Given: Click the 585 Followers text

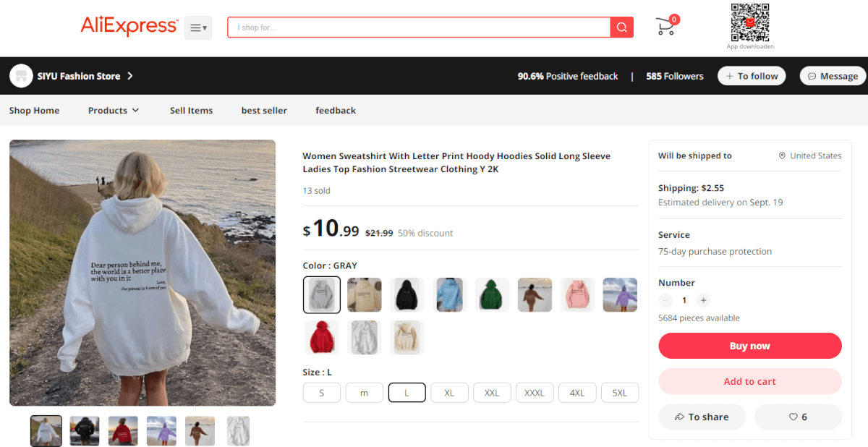Looking at the screenshot, I should (675, 76).
